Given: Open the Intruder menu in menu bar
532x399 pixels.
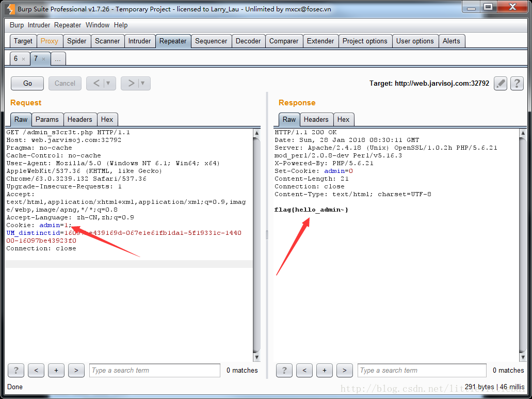Looking at the screenshot, I should click(x=39, y=25).
